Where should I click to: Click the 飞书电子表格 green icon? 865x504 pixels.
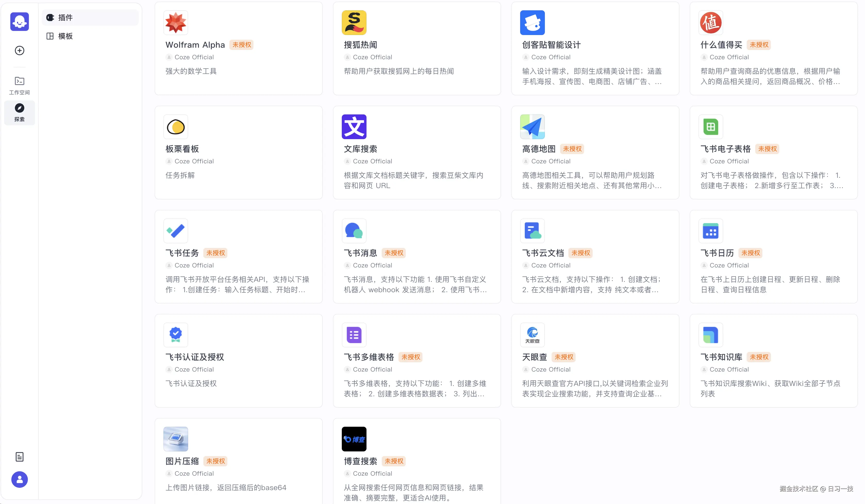tap(711, 127)
